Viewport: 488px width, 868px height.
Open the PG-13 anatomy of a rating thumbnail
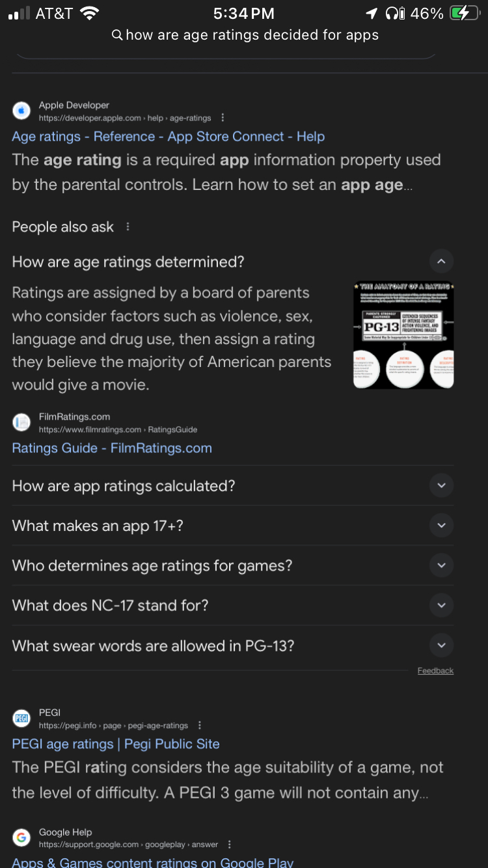(x=403, y=335)
